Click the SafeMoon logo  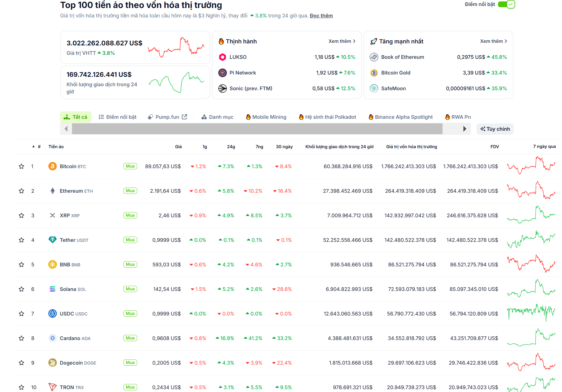[x=374, y=89]
